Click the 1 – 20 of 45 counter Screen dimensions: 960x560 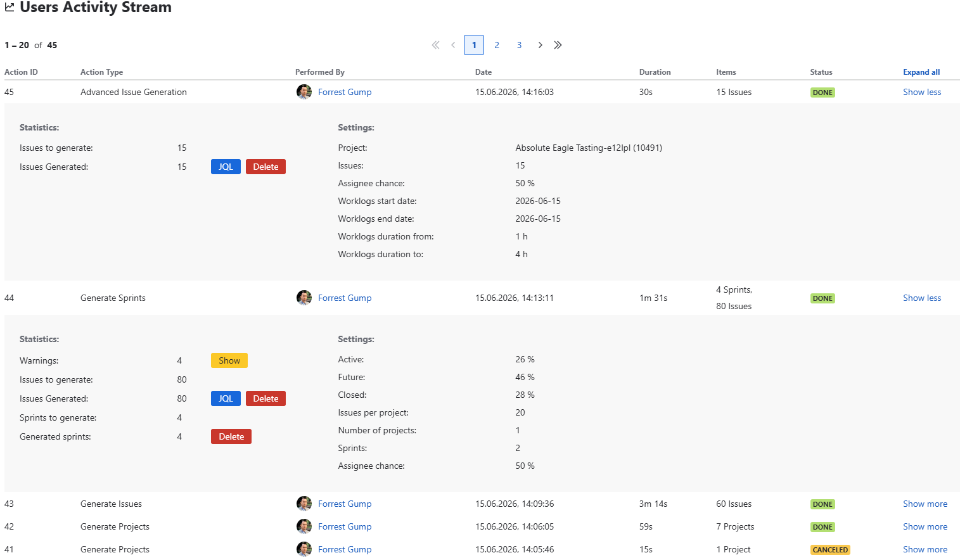(30, 45)
